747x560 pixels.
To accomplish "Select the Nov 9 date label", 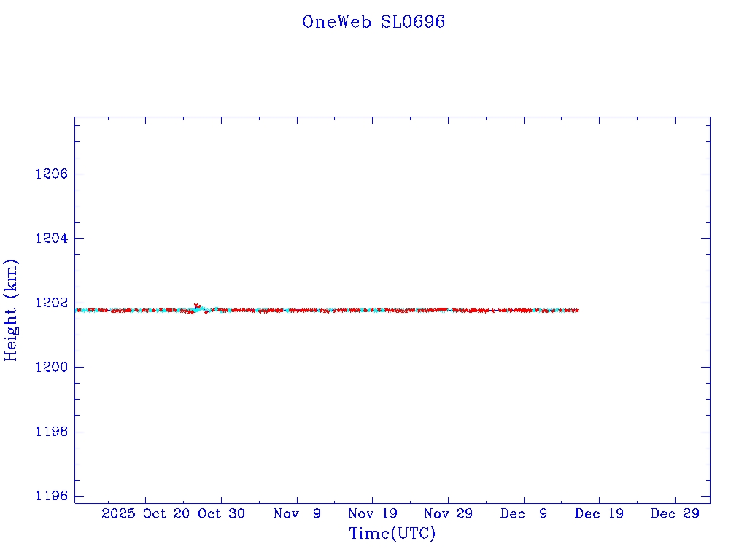I will click(x=297, y=513).
